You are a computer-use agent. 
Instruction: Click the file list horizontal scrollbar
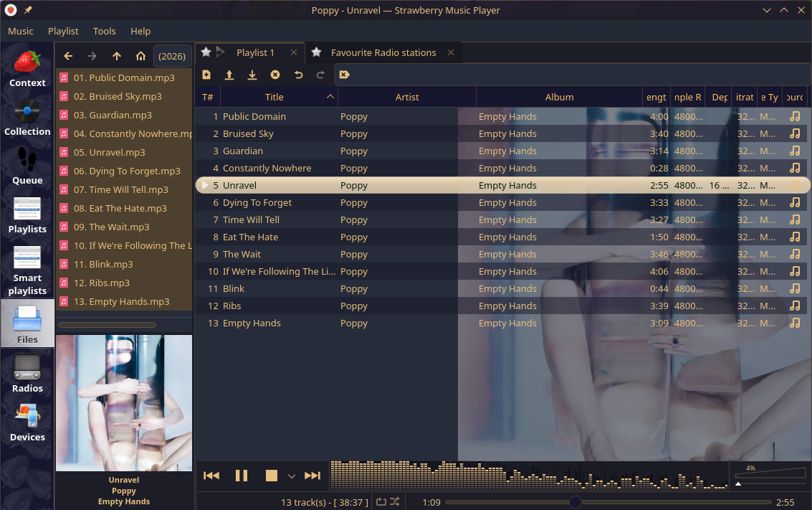[108, 325]
